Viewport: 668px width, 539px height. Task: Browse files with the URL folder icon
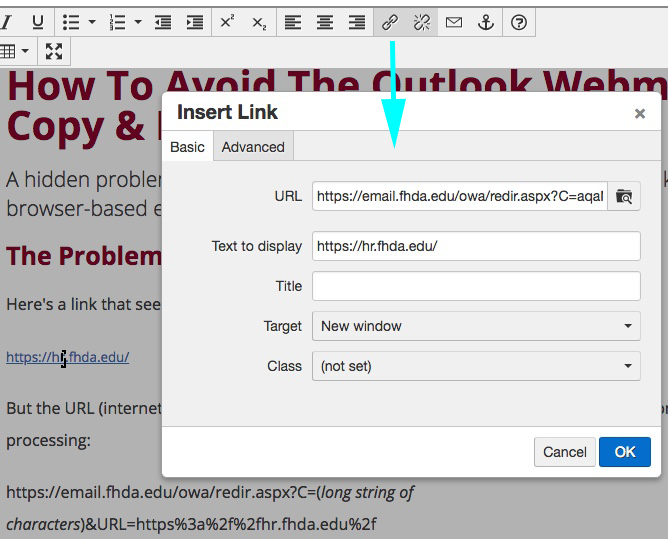click(624, 196)
